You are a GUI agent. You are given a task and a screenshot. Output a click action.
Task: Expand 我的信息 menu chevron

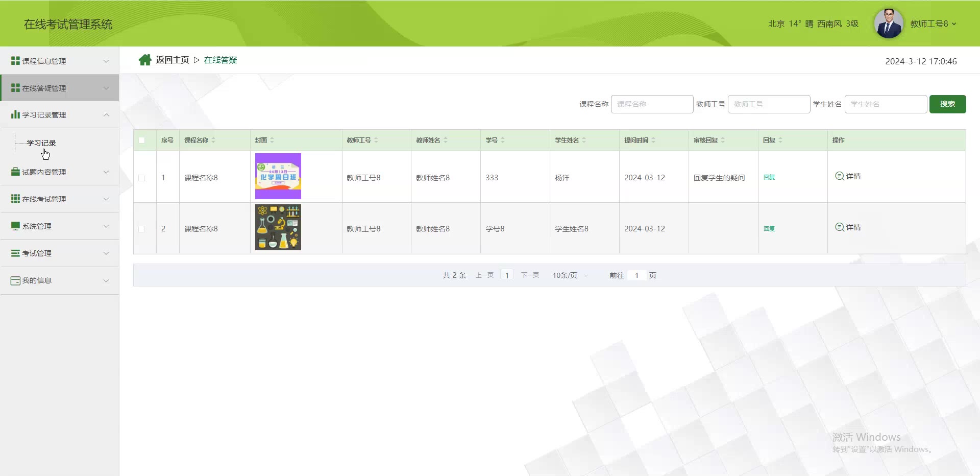tap(106, 280)
